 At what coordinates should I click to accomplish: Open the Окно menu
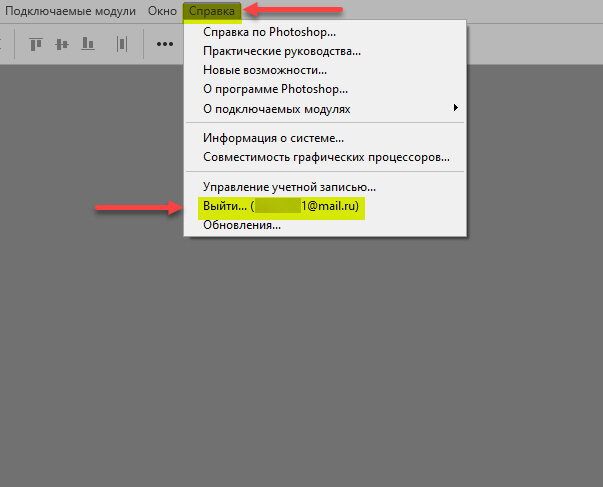(162, 11)
